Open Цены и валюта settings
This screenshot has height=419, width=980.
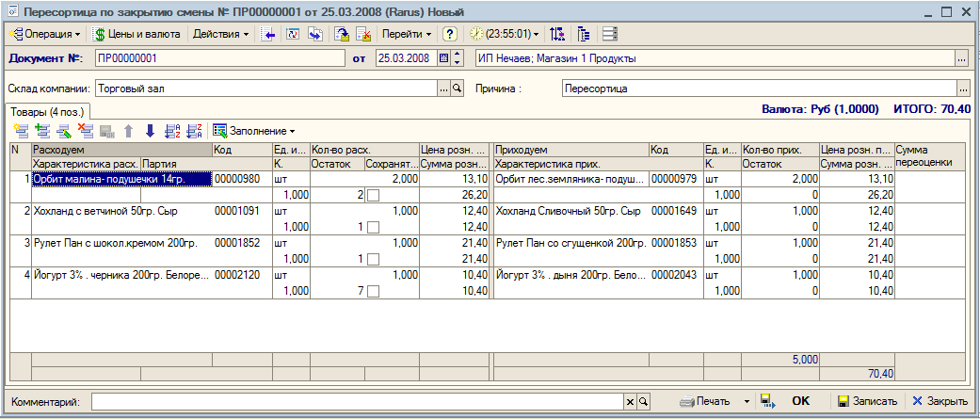pos(137,34)
